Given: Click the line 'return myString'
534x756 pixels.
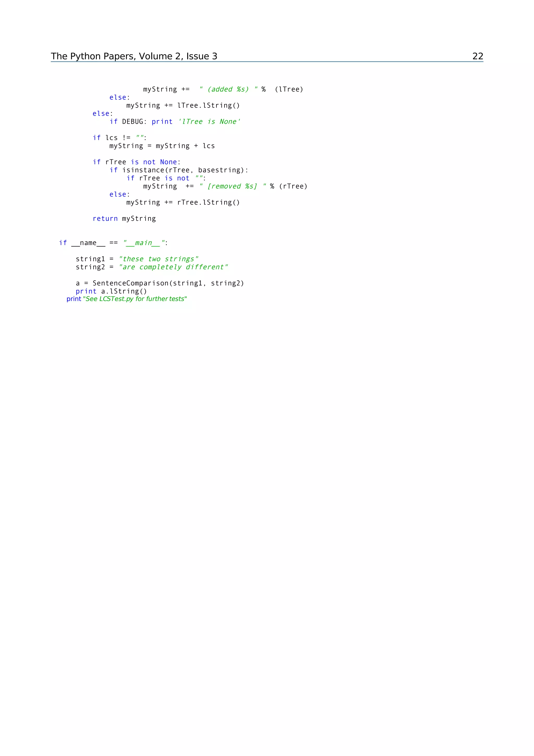Looking at the screenshot, I should tap(124, 218).
